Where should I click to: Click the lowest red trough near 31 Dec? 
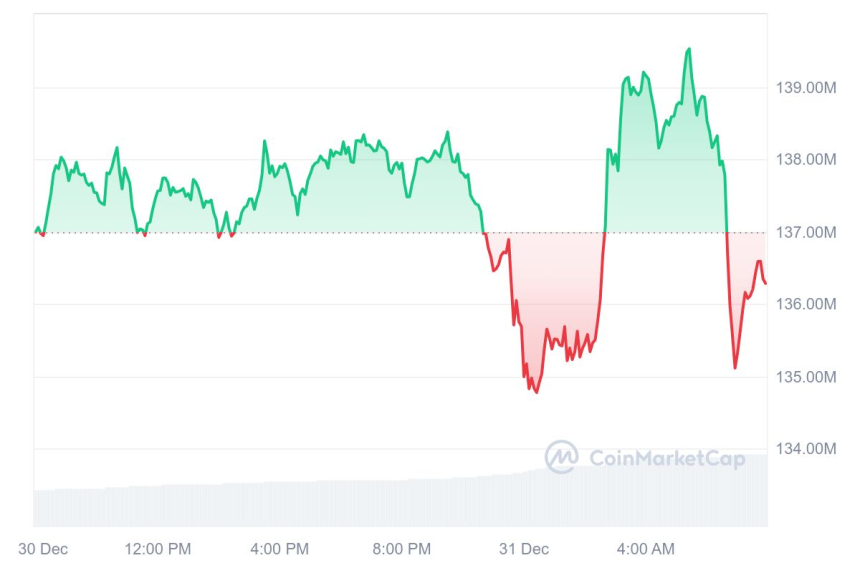[x=536, y=391]
